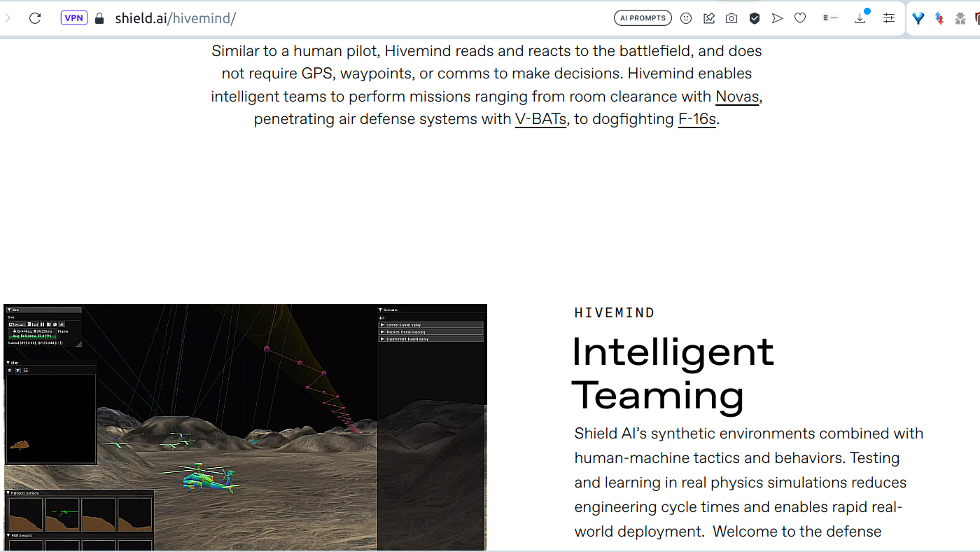Image resolution: width=980 pixels, height=552 pixels.
Task: Click the terrain shape in the Map view
Action: (x=20, y=444)
